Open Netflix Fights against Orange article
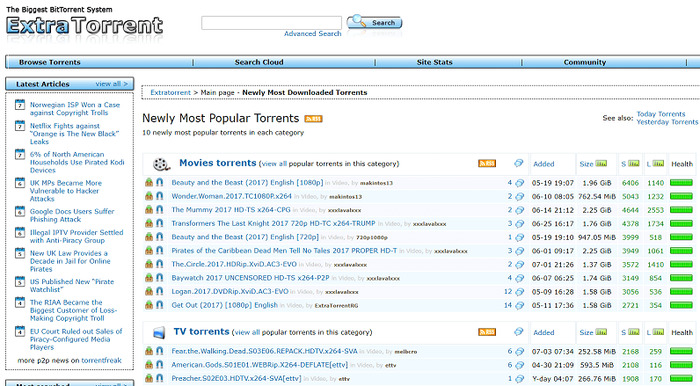 coord(74,134)
